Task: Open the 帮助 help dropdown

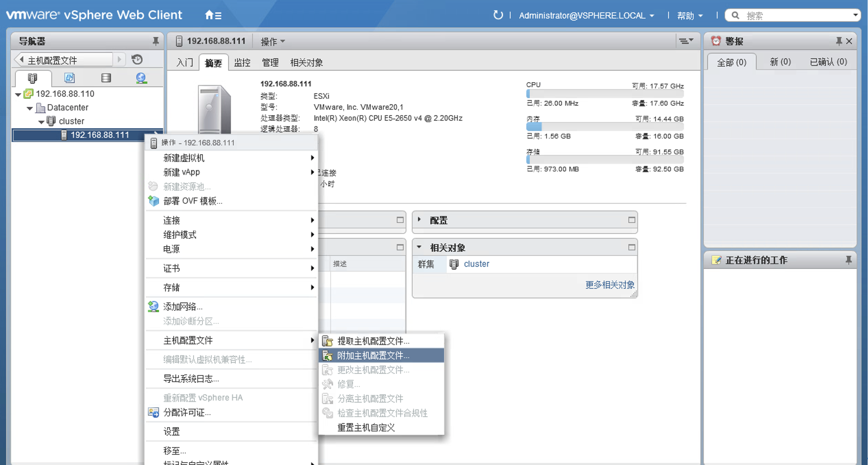Action: (x=690, y=15)
